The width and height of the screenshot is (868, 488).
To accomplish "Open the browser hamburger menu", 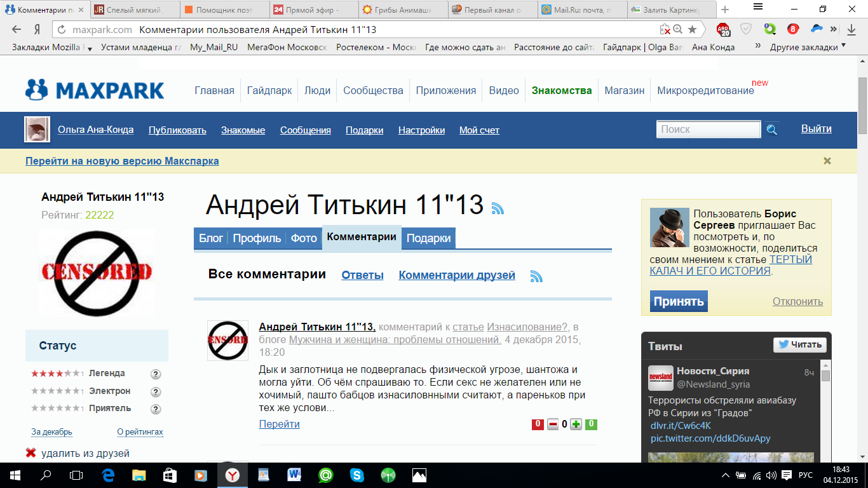I will tap(757, 7).
